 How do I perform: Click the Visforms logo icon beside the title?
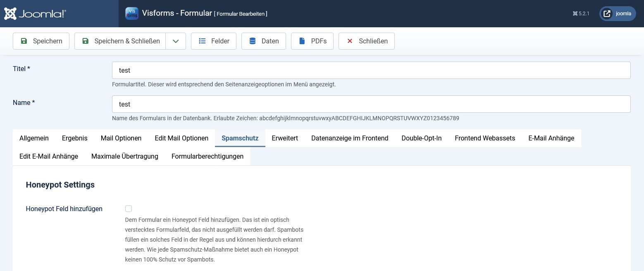(131, 13)
